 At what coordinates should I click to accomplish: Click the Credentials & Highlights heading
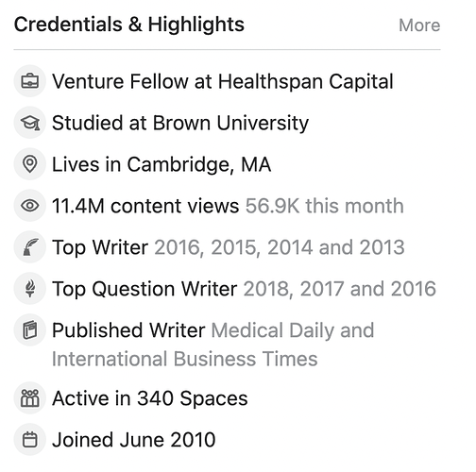point(129,25)
